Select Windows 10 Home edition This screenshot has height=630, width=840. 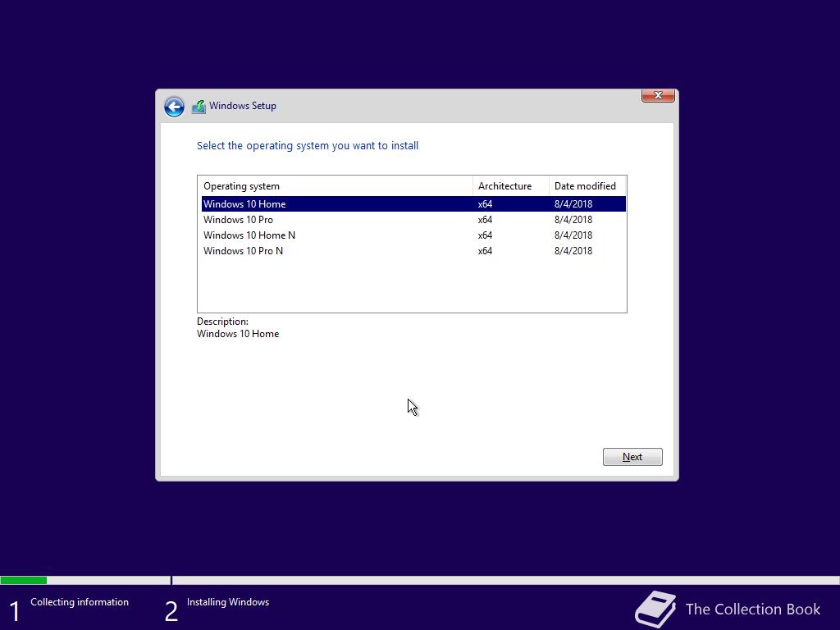point(413,204)
